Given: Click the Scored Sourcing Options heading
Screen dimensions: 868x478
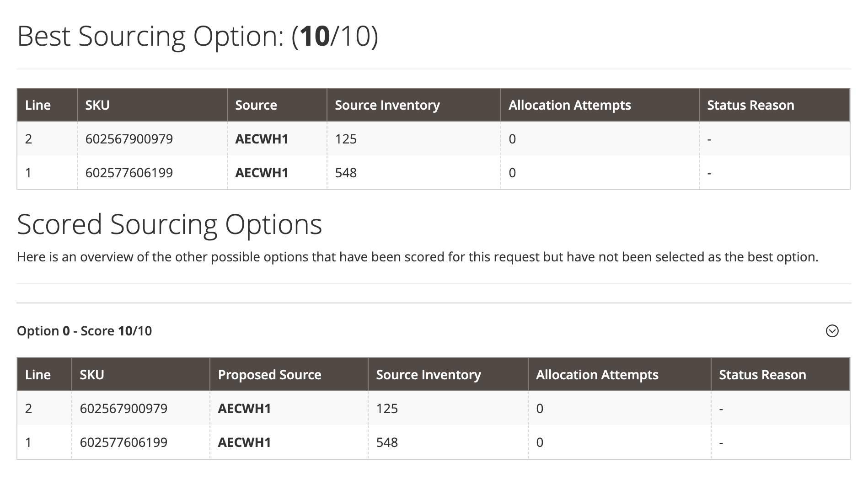Looking at the screenshot, I should click(x=170, y=224).
